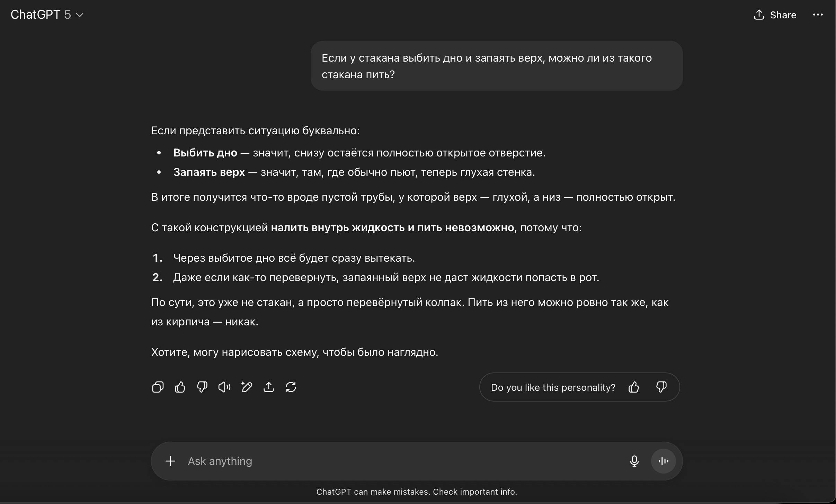Viewport: 836px width, 504px height.
Task: Open the ChatGPT 5 model dropdown
Action: [47, 15]
